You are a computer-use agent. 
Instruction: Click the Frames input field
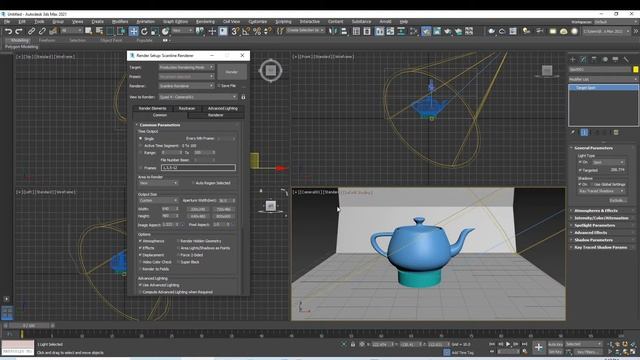198,167
